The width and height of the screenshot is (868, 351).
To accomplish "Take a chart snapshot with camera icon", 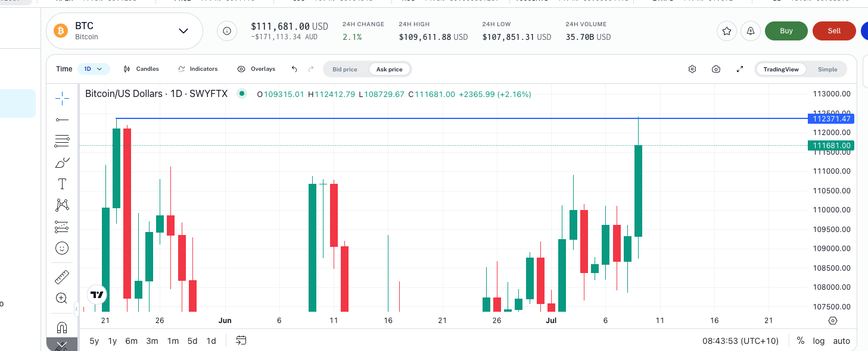I will pyautogui.click(x=716, y=69).
